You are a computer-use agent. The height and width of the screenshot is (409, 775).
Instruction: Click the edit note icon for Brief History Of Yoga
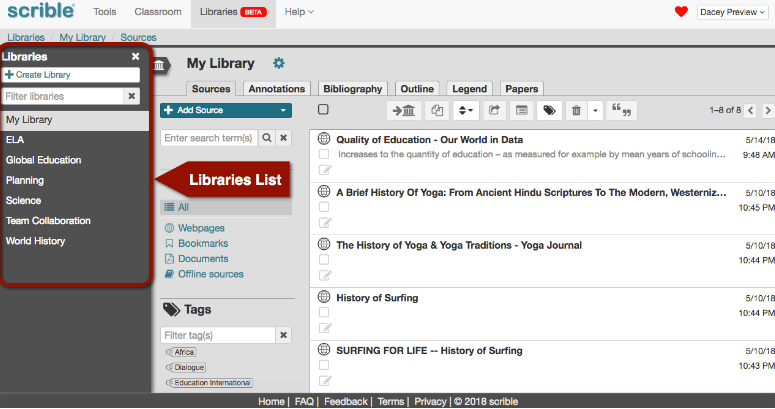point(325,223)
